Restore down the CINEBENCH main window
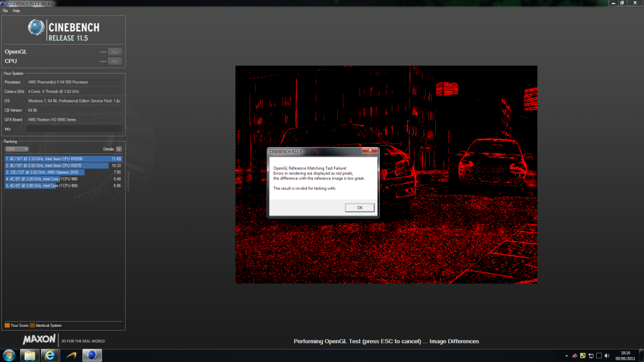Image resolution: width=644 pixels, height=362 pixels. click(x=622, y=3)
